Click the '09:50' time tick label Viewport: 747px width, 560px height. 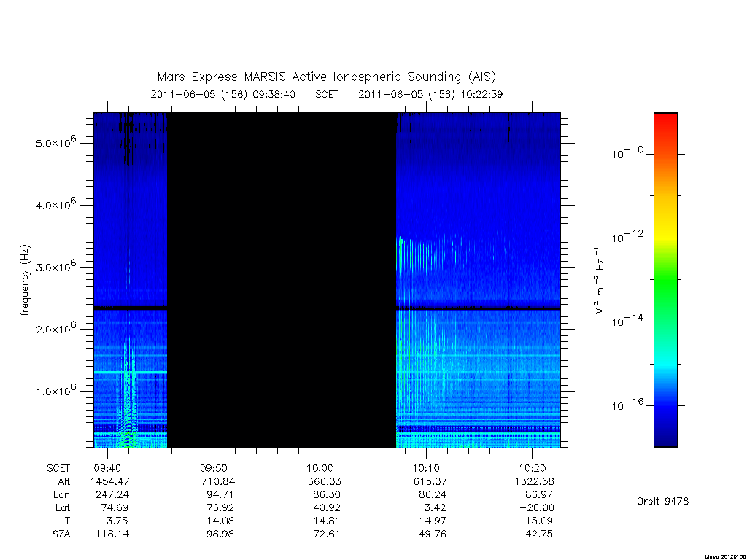tap(214, 468)
